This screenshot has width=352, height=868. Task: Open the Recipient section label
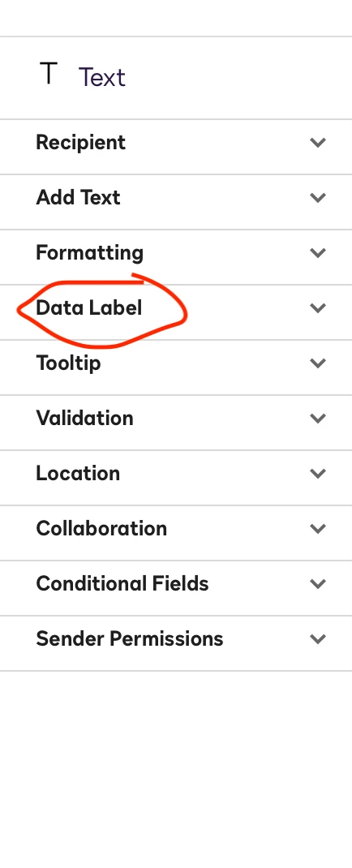click(81, 142)
